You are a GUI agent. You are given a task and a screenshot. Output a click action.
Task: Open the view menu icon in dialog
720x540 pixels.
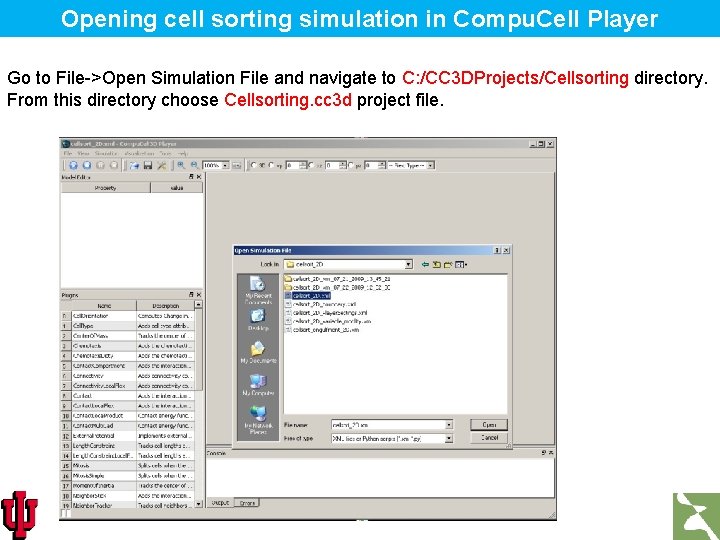click(461, 264)
